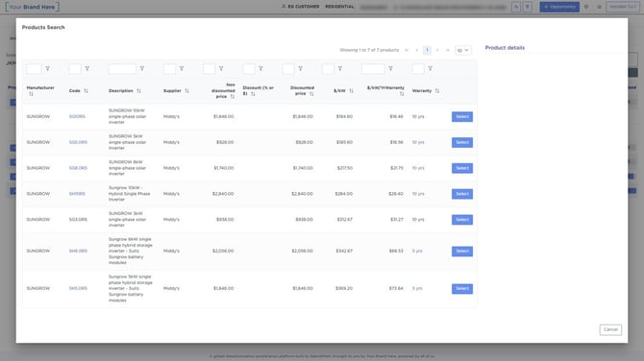
Task: Sort table by Supplier
Action: (x=186, y=90)
